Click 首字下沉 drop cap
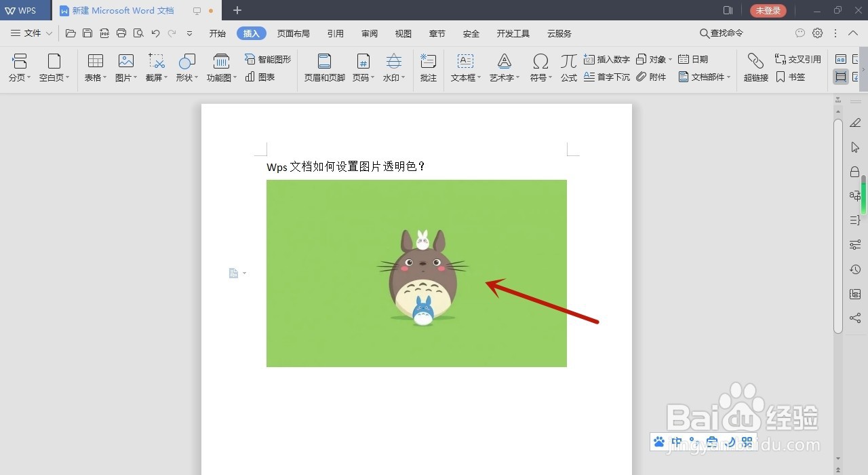868x475 pixels. 607,77
